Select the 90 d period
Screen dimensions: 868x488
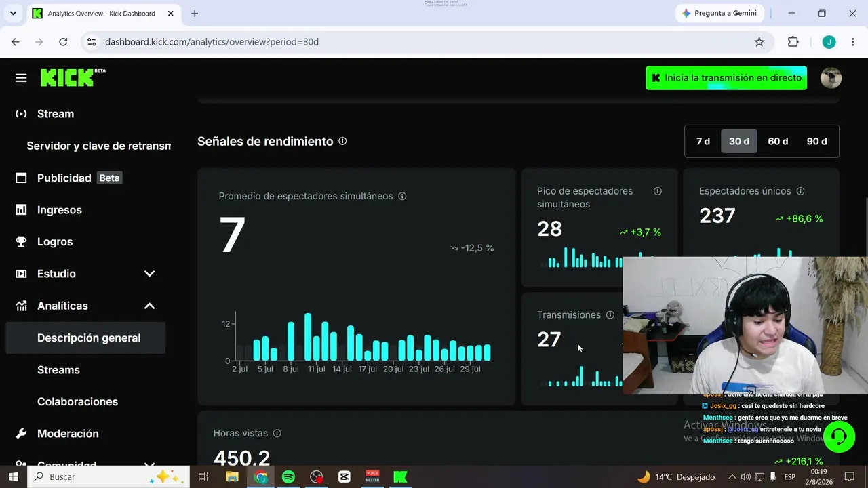tap(817, 142)
